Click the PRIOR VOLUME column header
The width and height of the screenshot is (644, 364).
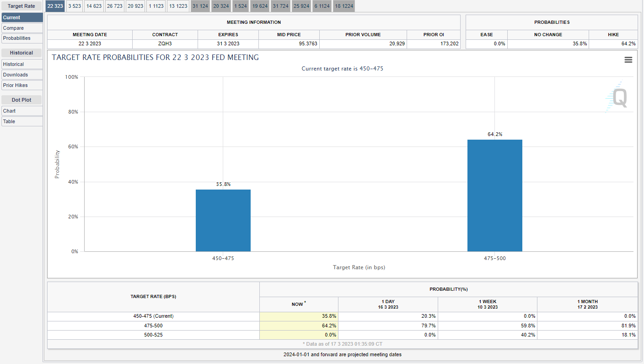click(363, 35)
